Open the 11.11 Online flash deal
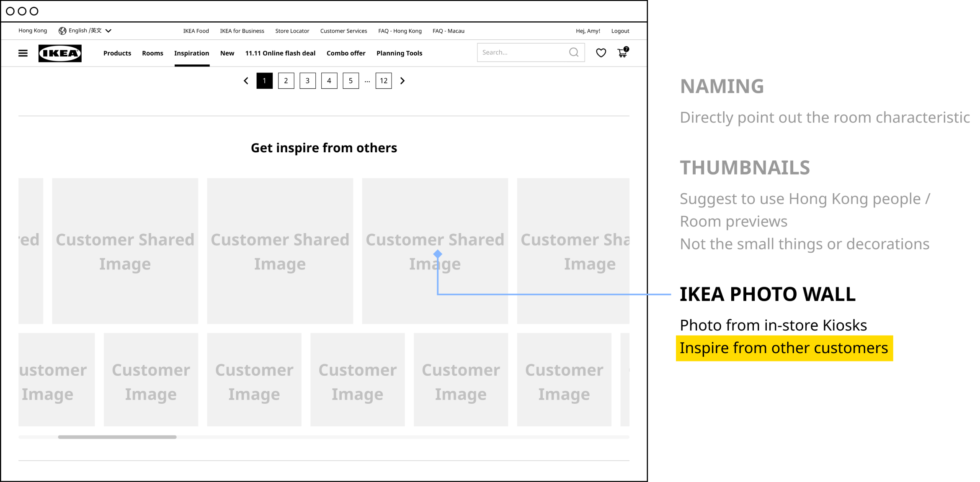 (280, 53)
